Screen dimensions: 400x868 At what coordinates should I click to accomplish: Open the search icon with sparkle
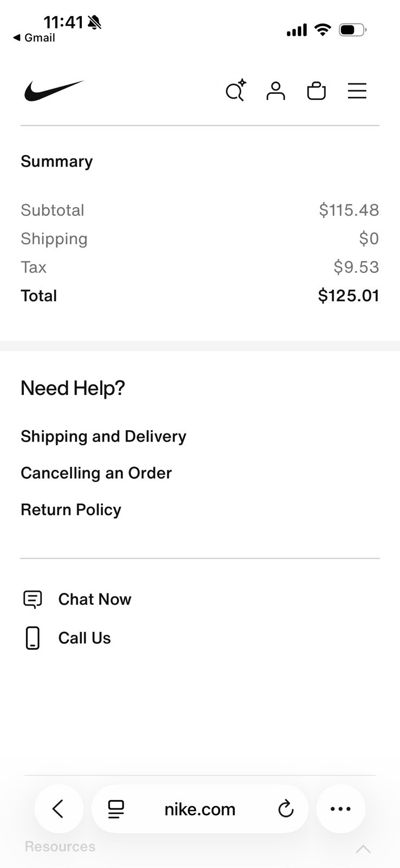(x=235, y=91)
